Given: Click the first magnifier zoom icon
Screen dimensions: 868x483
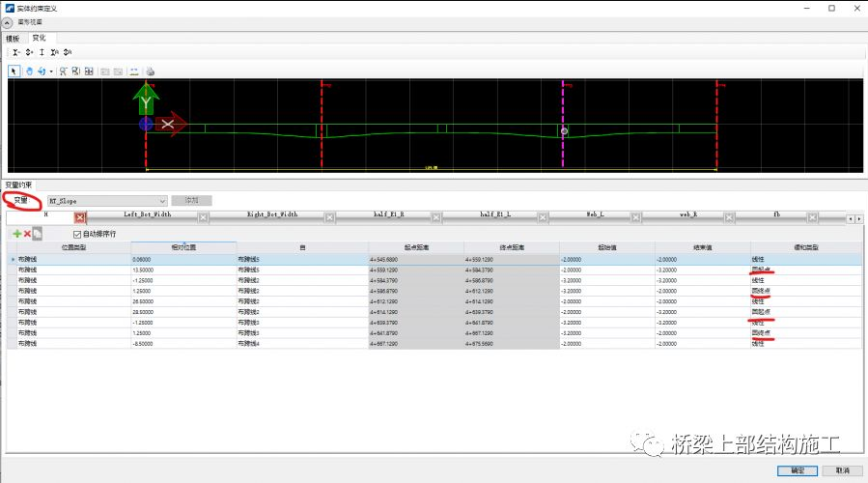Looking at the screenshot, I should pyautogui.click(x=63, y=71).
